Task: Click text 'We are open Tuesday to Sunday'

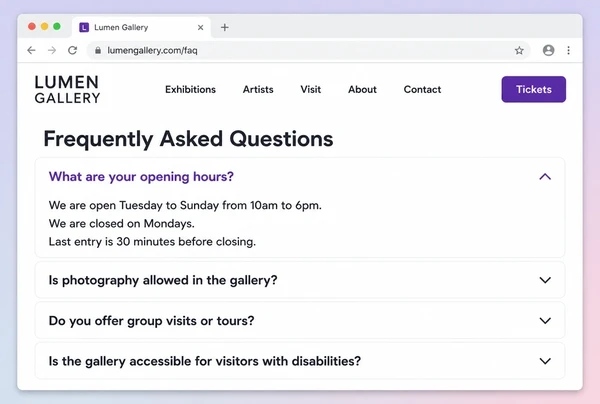Action: click(x=134, y=205)
